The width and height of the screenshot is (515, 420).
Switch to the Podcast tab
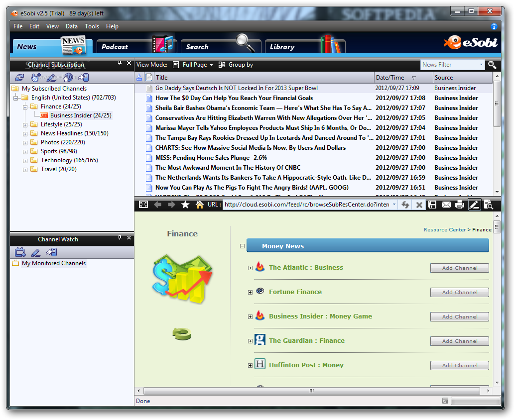tap(136, 46)
